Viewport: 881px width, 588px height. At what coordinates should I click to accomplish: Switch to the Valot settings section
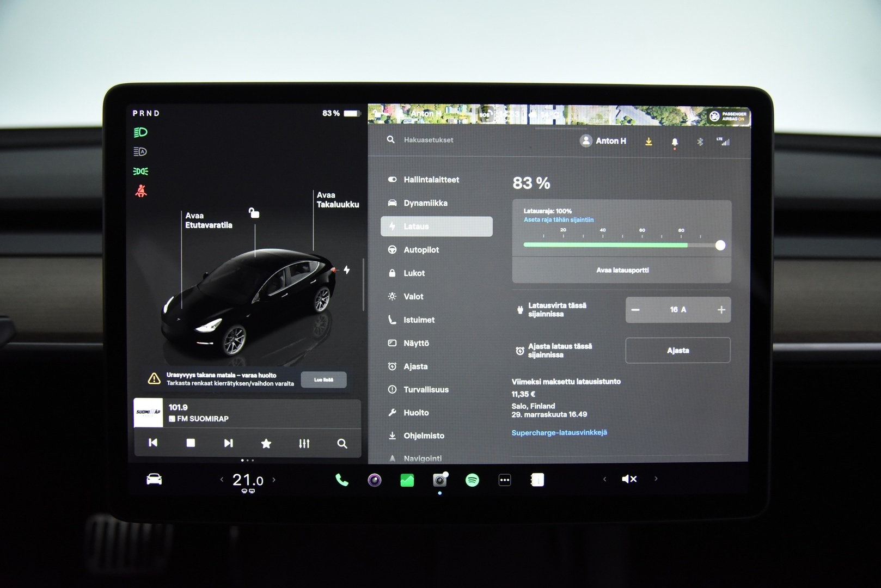pos(414,296)
